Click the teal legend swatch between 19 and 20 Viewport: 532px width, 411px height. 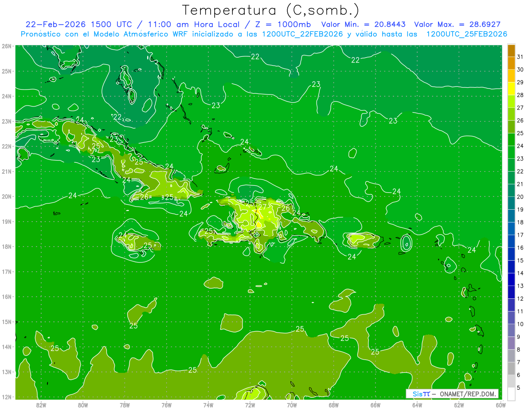pos(511,203)
